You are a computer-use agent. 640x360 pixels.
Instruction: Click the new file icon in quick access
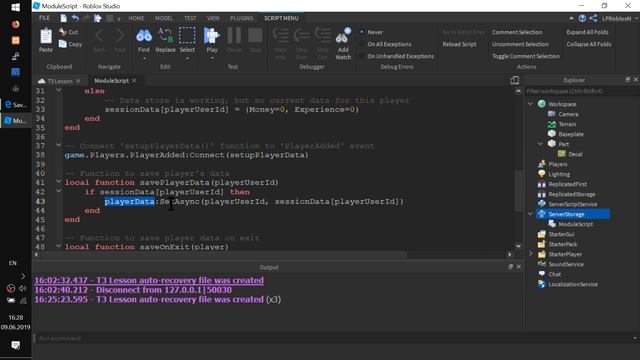pyautogui.click(x=63, y=18)
